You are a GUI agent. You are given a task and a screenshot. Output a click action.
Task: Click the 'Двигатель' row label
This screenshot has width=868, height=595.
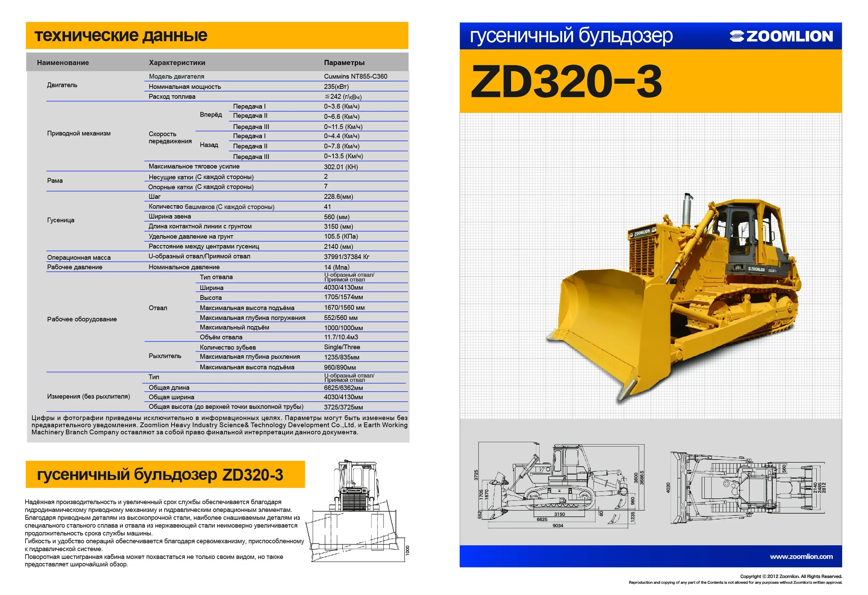62,85
